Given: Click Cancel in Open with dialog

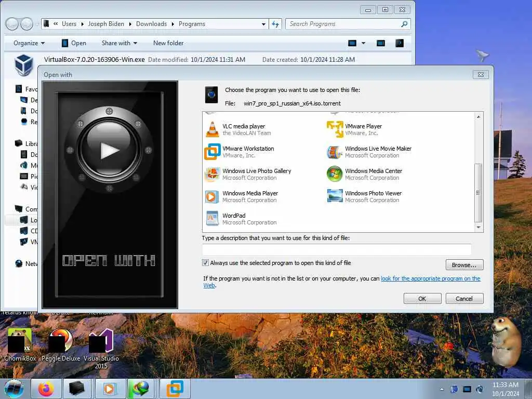Looking at the screenshot, I should [464, 299].
